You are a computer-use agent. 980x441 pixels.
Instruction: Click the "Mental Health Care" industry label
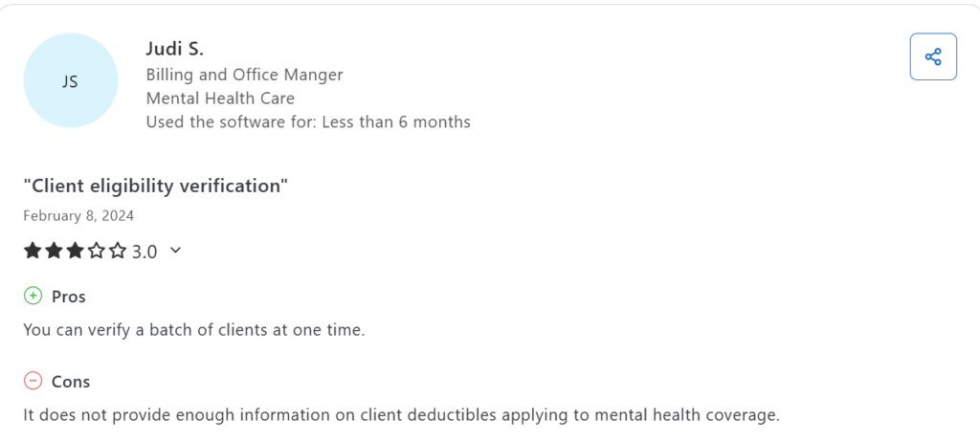pyautogui.click(x=220, y=98)
